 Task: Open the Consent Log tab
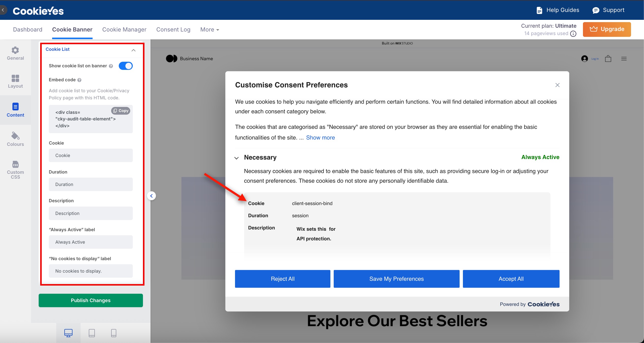(x=173, y=29)
